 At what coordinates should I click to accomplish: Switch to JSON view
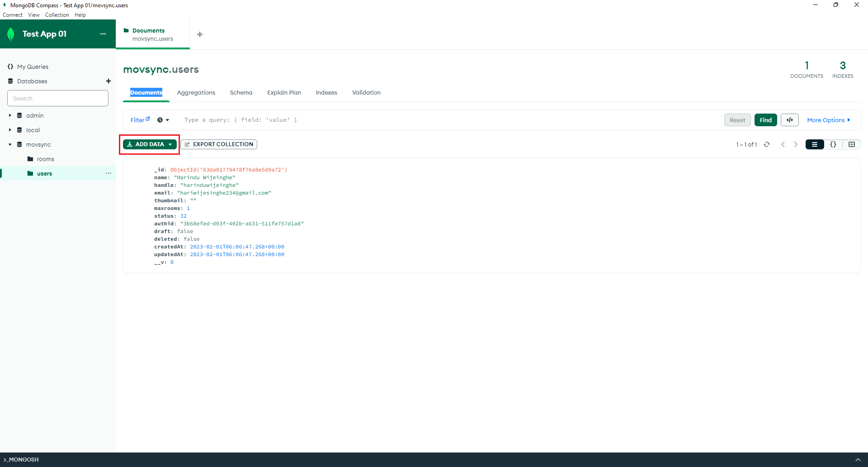[833, 144]
